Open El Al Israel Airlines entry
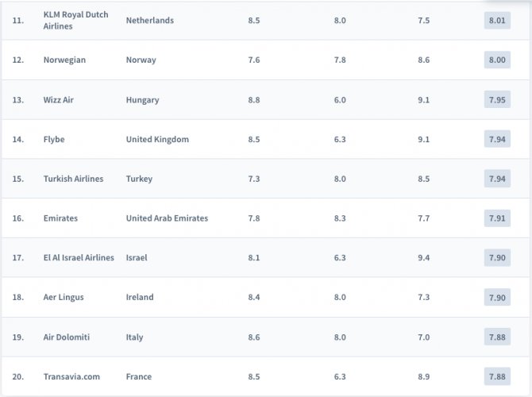Image resolution: width=532 pixels, height=397 pixels. pos(79,258)
